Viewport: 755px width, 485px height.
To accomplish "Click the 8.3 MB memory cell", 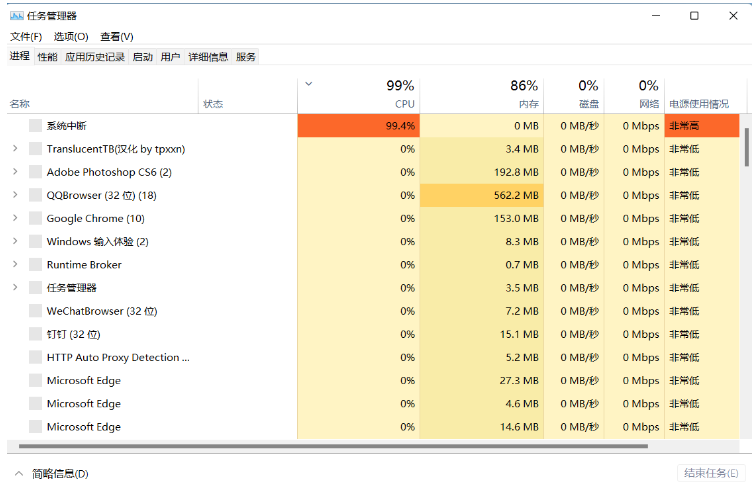I will pos(482,241).
